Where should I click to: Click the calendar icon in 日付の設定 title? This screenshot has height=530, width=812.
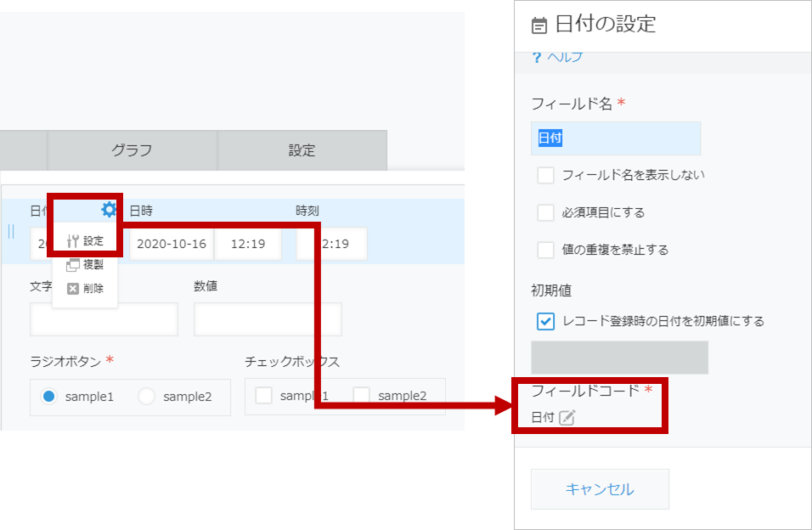(539, 25)
